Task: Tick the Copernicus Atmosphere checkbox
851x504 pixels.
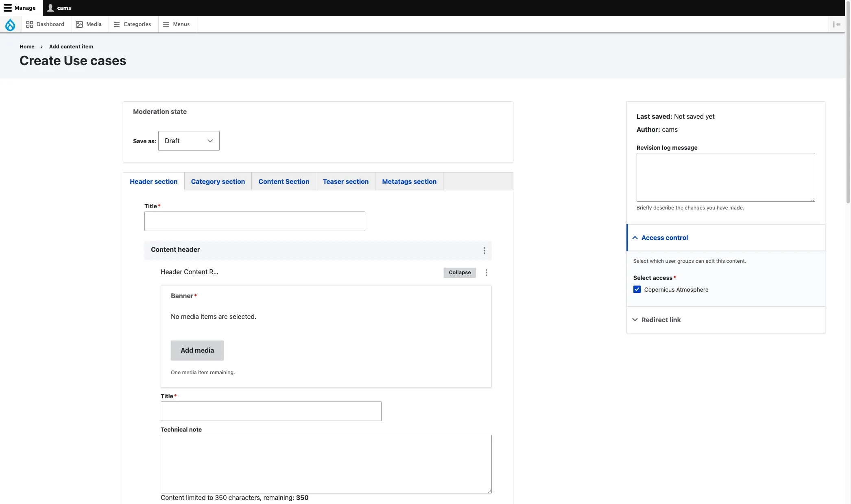Action: [637, 289]
